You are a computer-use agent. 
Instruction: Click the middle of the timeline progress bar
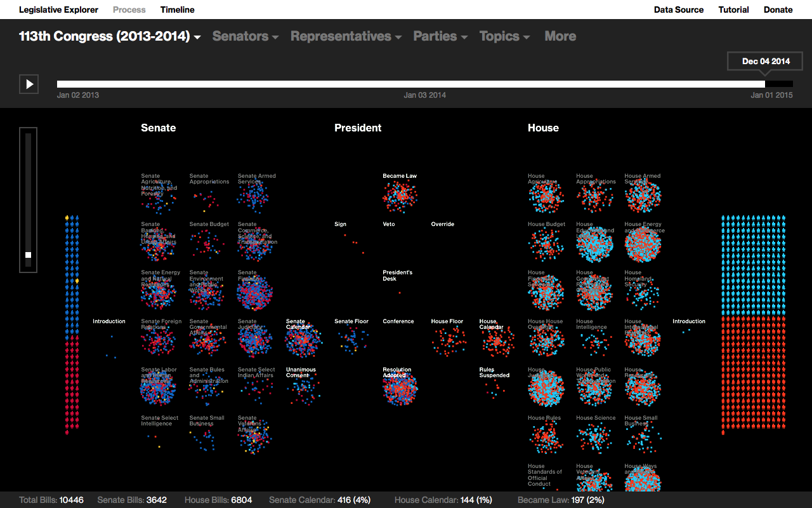tap(424, 84)
